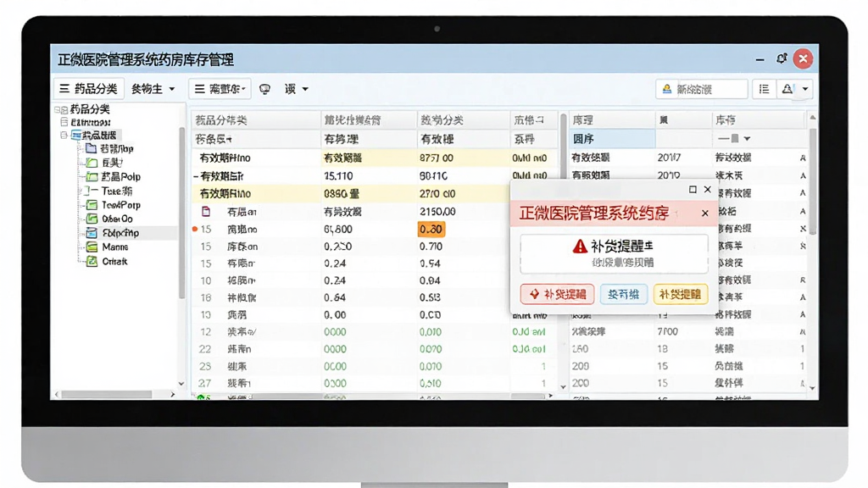Open the notification bell in the title bar

(781, 58)
